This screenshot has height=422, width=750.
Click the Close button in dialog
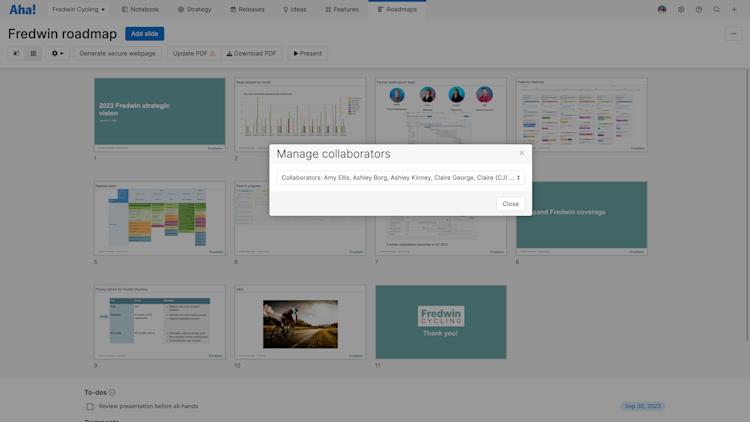[x=510, y=204]
